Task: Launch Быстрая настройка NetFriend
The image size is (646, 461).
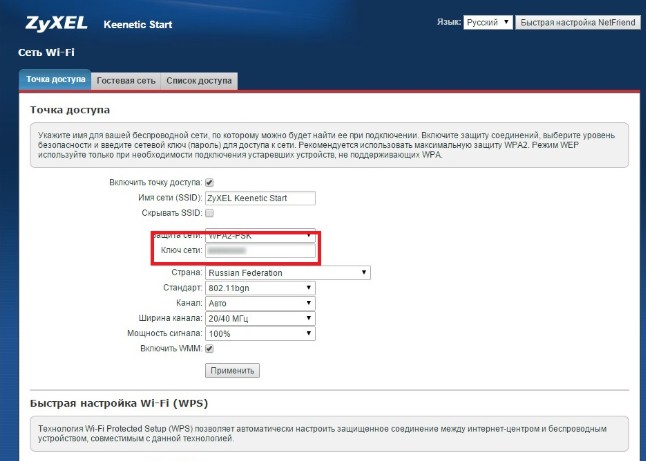Action: [x=578, y=22]
